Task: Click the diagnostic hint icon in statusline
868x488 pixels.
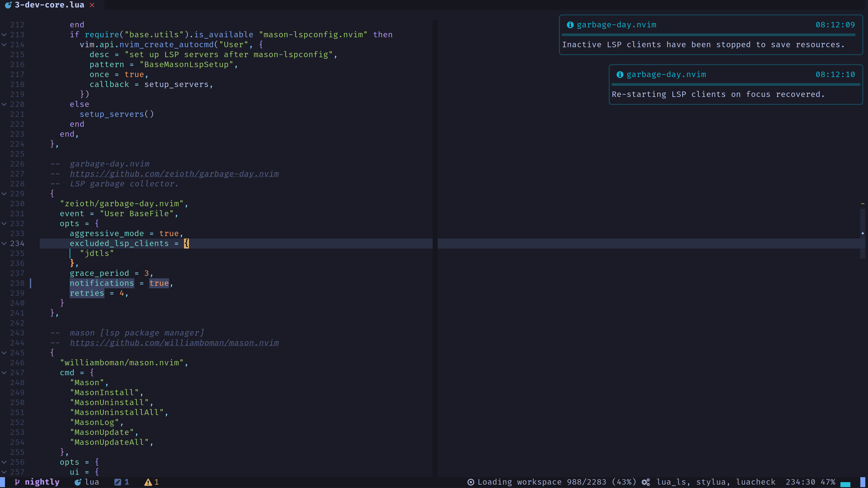Action: click(118, 482)
